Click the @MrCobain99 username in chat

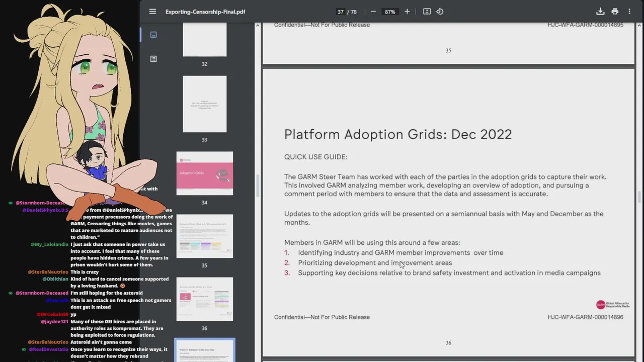(52, 314)
